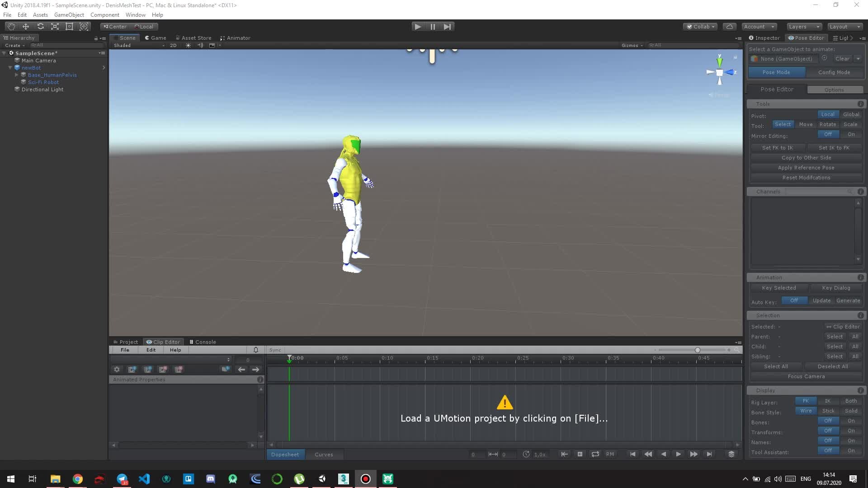
Task: Open the Clip Editor settings gear icon
Action: tap(117, 369)
